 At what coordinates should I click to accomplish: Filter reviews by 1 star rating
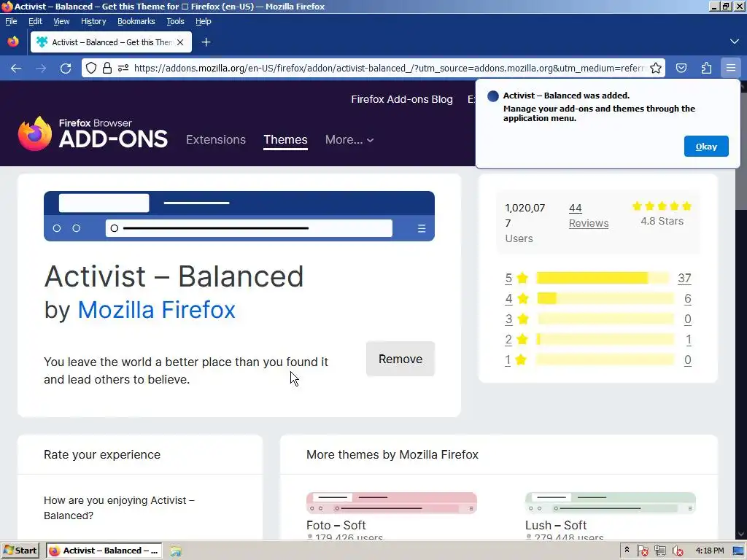point(516,360)
